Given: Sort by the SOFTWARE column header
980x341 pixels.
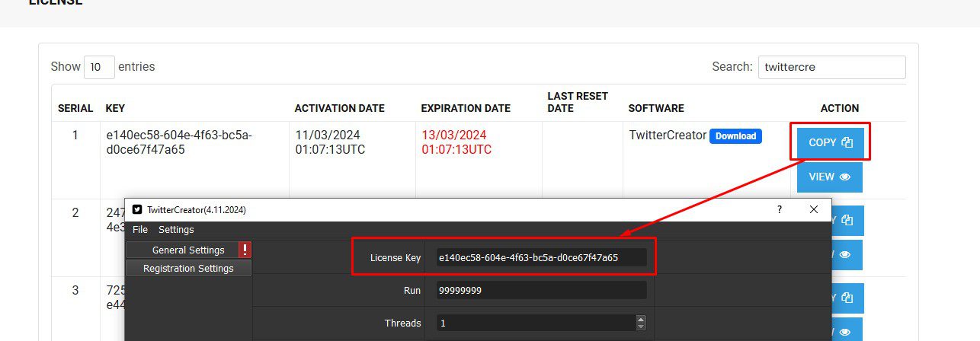Looking at the screenshot, I should [x=656, y=108].
